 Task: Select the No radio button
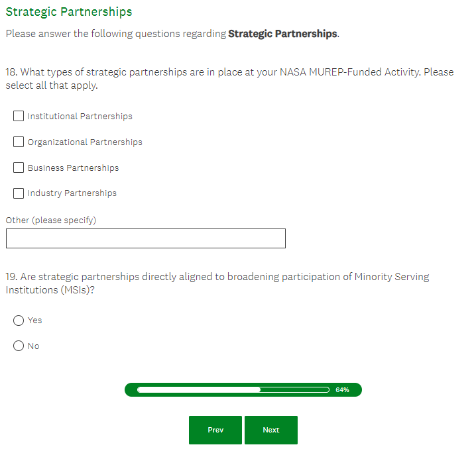pos(19,346)
